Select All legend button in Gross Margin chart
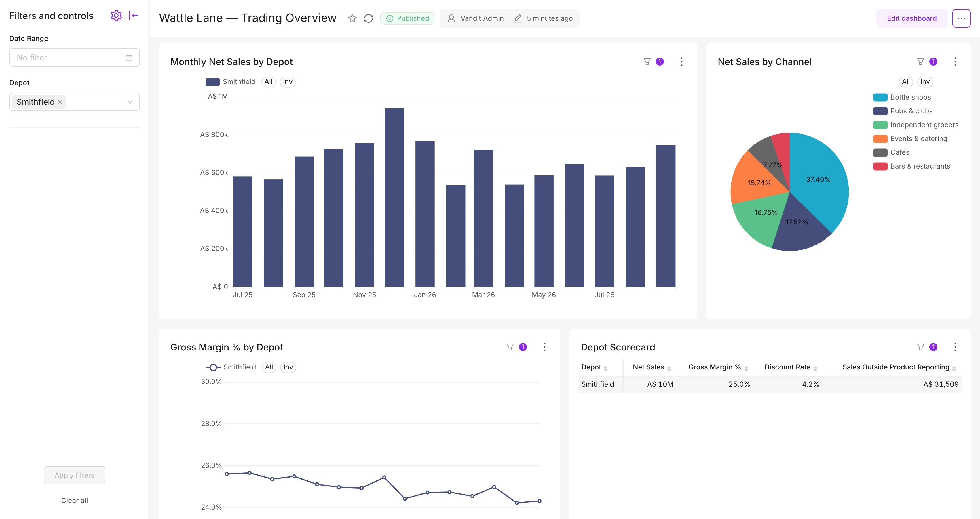This screenshot has height=519, width=980. tap(269, 367)
